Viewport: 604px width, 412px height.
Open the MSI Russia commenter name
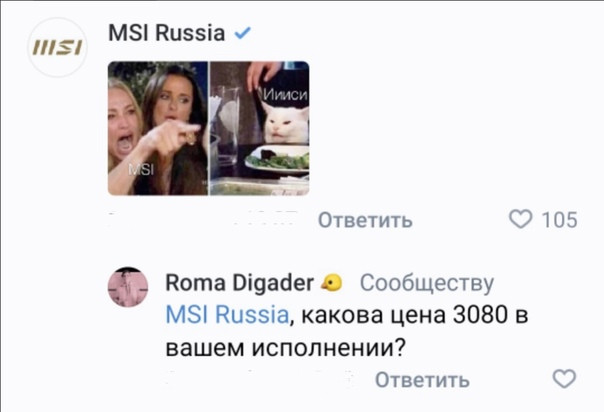(166, 33)
